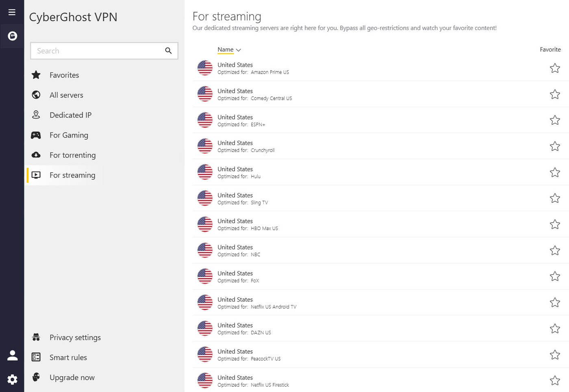Click Upgrade now in the sidebar
The image size is (569, 392).
tap(72, 377)
